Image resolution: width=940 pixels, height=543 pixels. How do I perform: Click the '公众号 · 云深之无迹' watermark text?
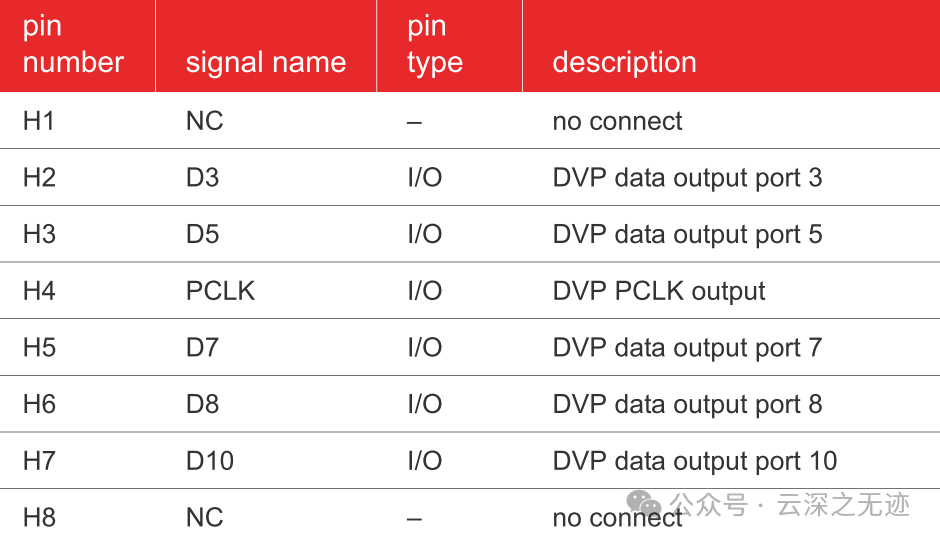tap(790, 504)
